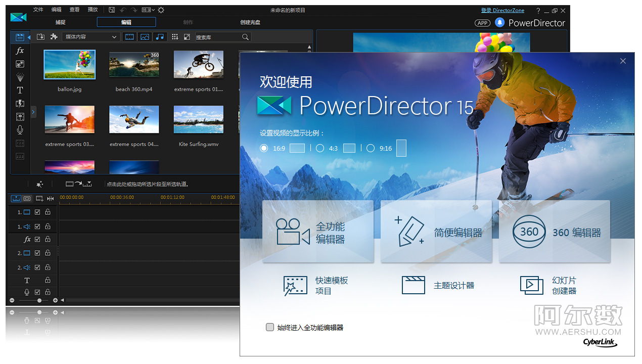Open 主题设计器 theme designer
Screen dimensions: 642x364
coord(438,285)
